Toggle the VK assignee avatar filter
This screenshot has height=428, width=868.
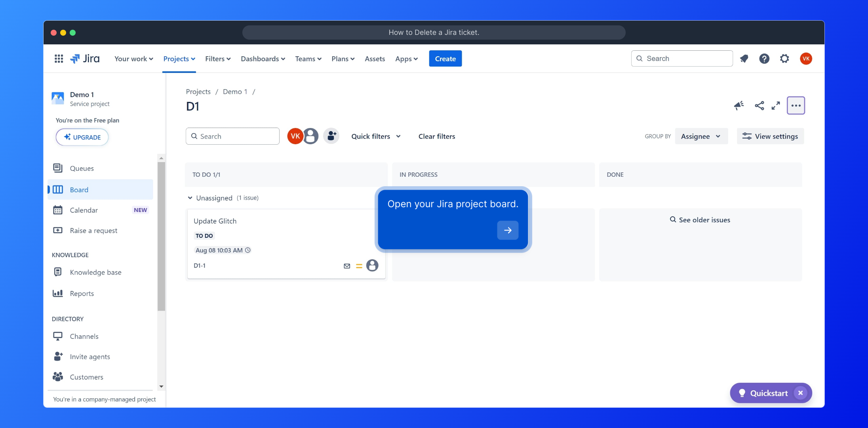point(294,136)
